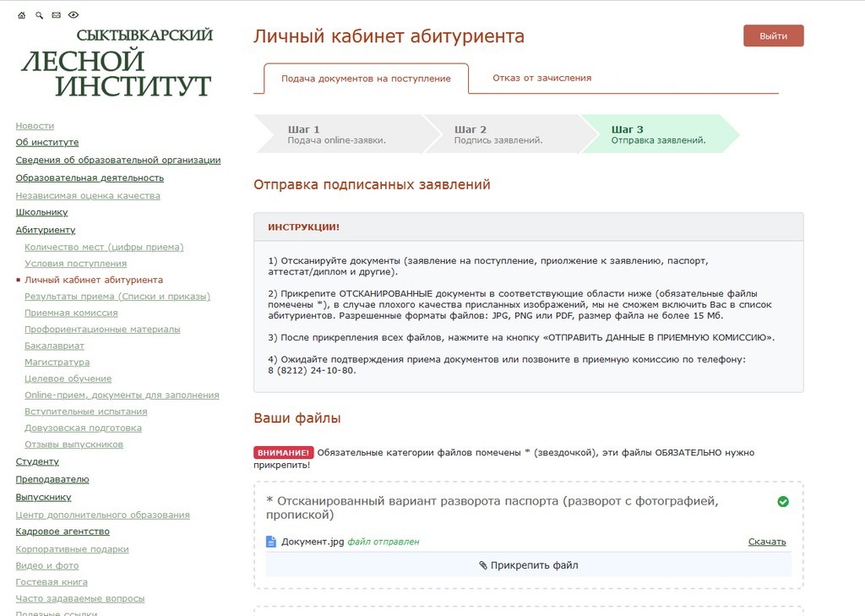Image resolution: width=865 pixels, height=616 pixels.
Task: Expand the Студенту sidebar section
Action: click(37, 461)
